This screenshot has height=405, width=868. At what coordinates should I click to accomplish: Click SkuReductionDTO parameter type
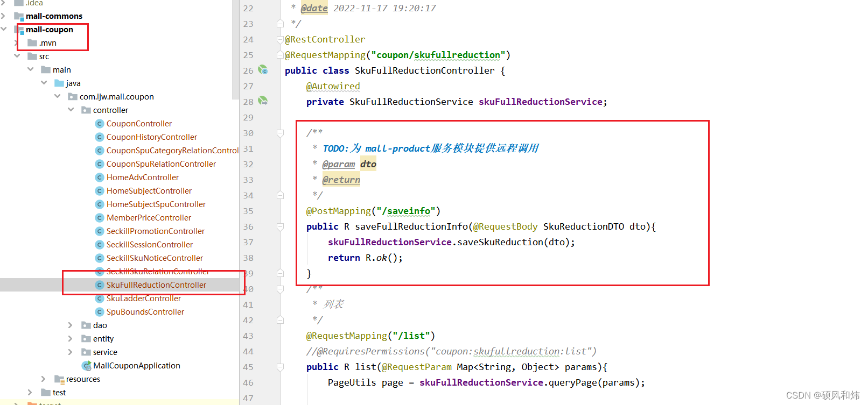point(584,226)
